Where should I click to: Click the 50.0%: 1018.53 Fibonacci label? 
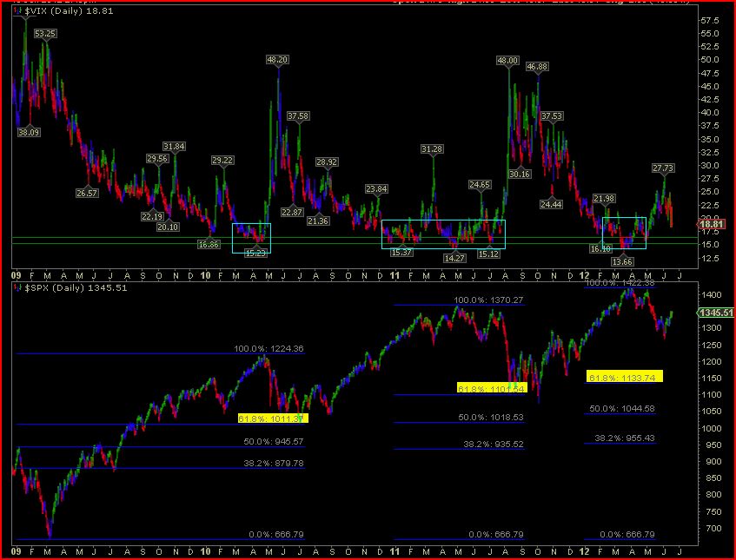pyautogui.click(x=491, y=418)
